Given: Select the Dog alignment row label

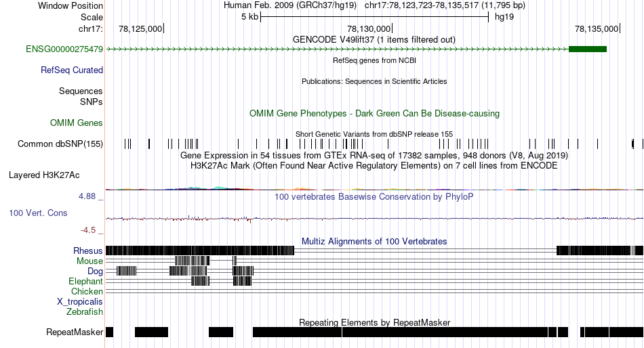Looking at the screenshot, I should point(95,271).
